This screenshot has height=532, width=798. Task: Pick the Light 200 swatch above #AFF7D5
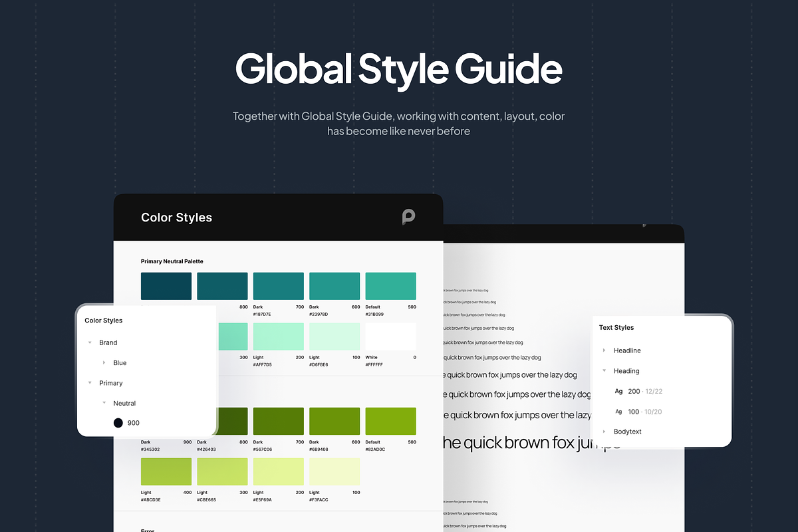click(x=279, y=336)
